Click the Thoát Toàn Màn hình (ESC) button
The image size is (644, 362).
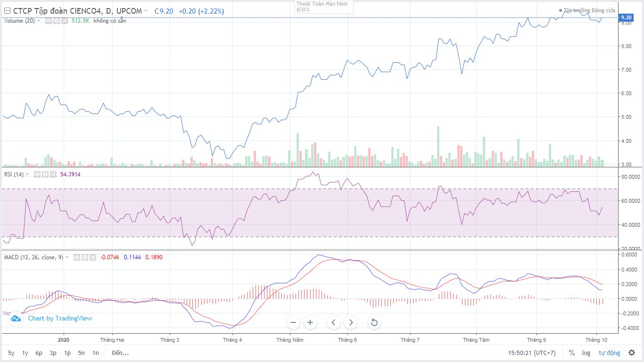click(323, 6)
